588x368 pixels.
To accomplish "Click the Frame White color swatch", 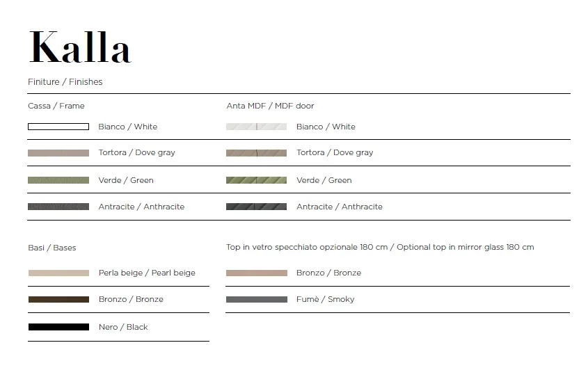I will (58, 127).
